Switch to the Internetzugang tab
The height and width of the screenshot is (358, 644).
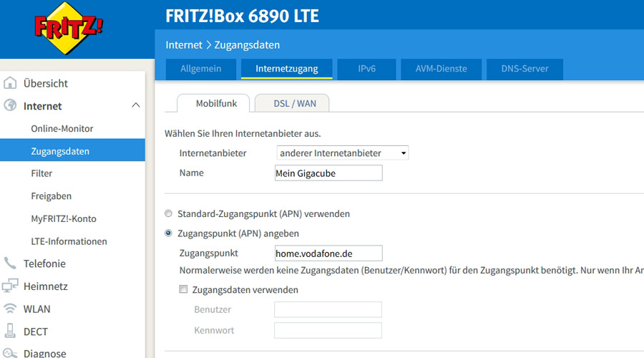coord(287,69)
